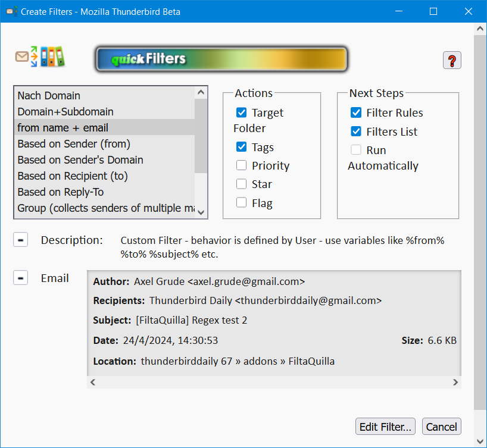Select the Based on Sender's Domain template
The height and width of the screenshot is (448, 487).
pos(104,160)
